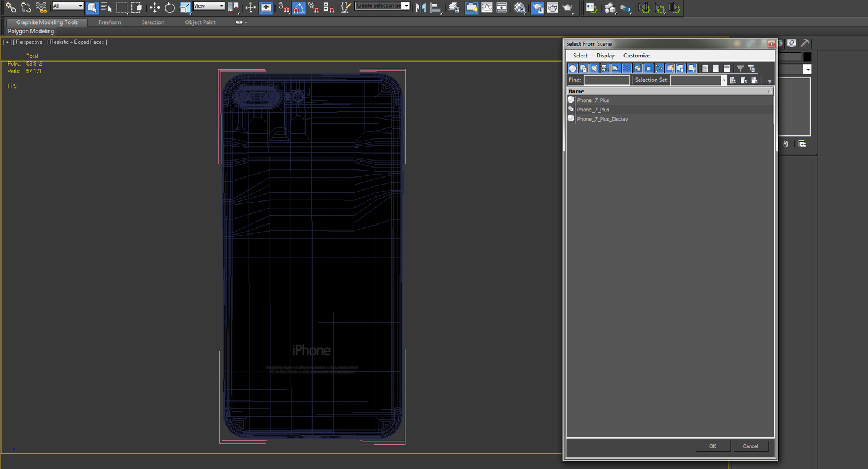Toggle Keyboard Shortcut Override
Image resolution: width=868 pixels, height=469 pixels.
(x=266, y=8)
